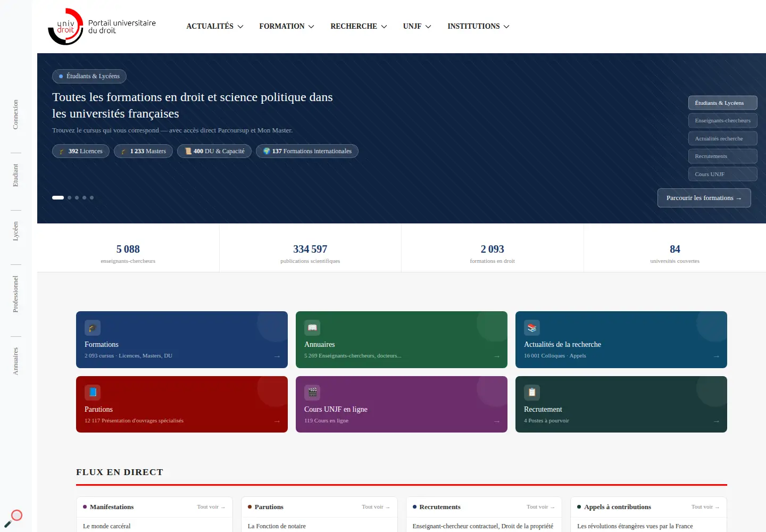Screen dimensions: 766x532
Task: Click the arrow on the Formations card
Action: 277,356
